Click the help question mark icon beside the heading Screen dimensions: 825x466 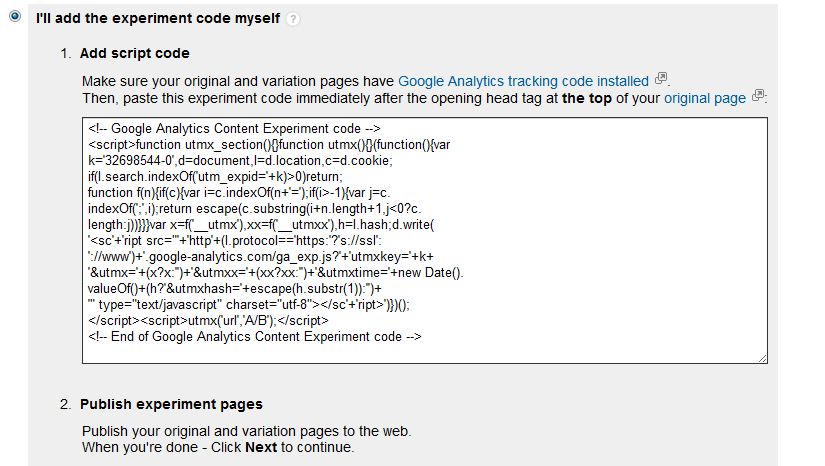click(293, 19)
